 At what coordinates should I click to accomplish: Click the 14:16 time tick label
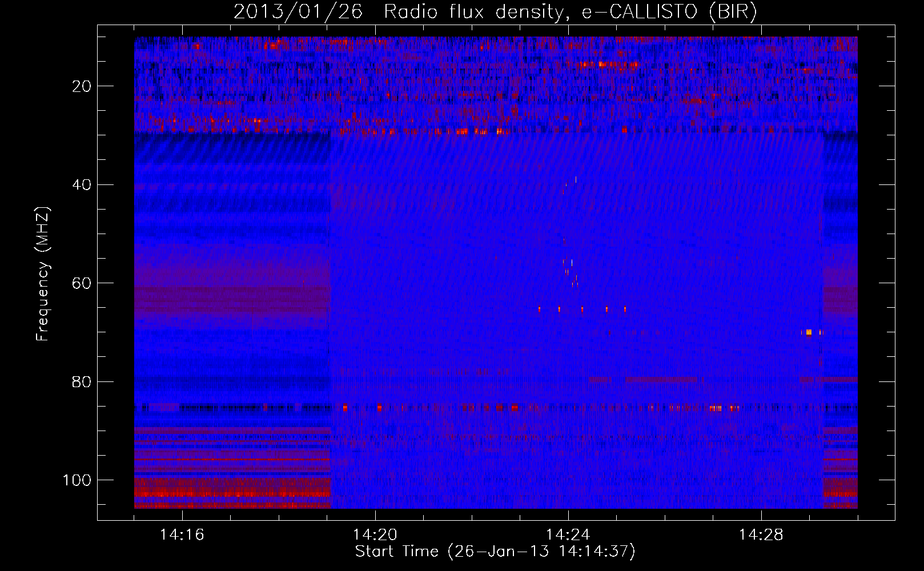(x=182, y=535)
